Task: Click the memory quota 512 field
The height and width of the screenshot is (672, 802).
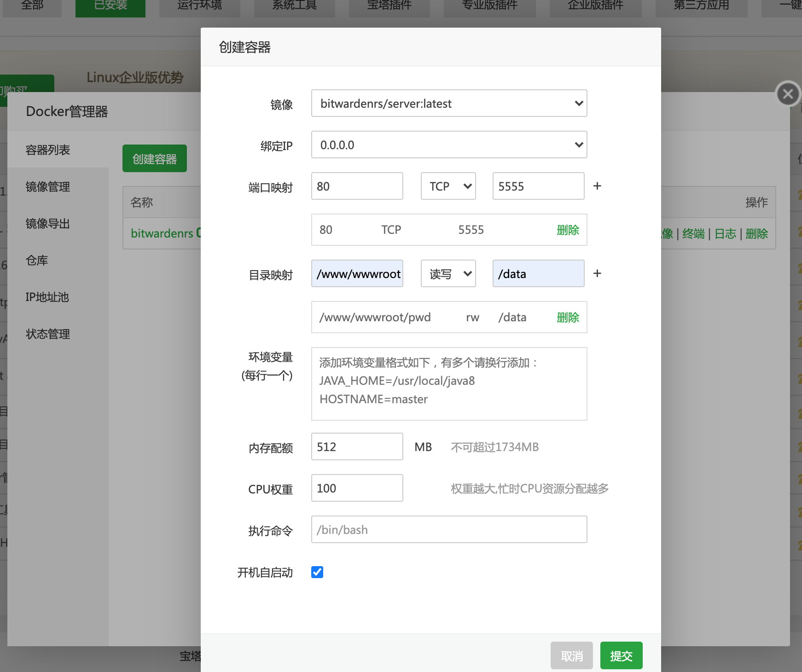Action: pos(357,446)
